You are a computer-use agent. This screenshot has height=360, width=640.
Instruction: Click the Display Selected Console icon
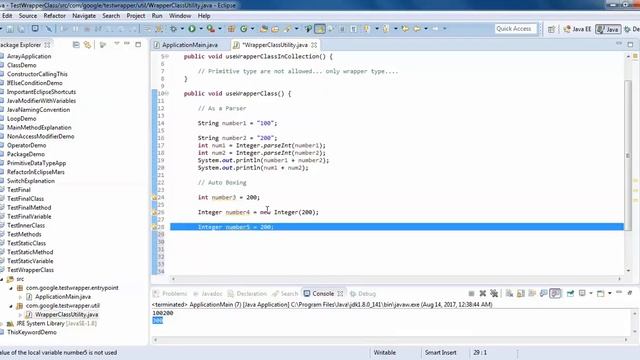tap(582, 293)
